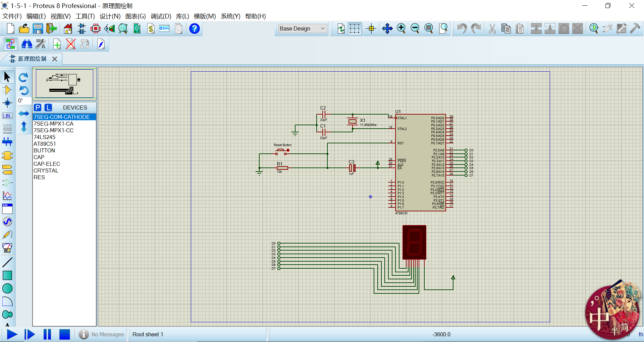
Task: Open the 文件(F) file menu
Action: 12,16
